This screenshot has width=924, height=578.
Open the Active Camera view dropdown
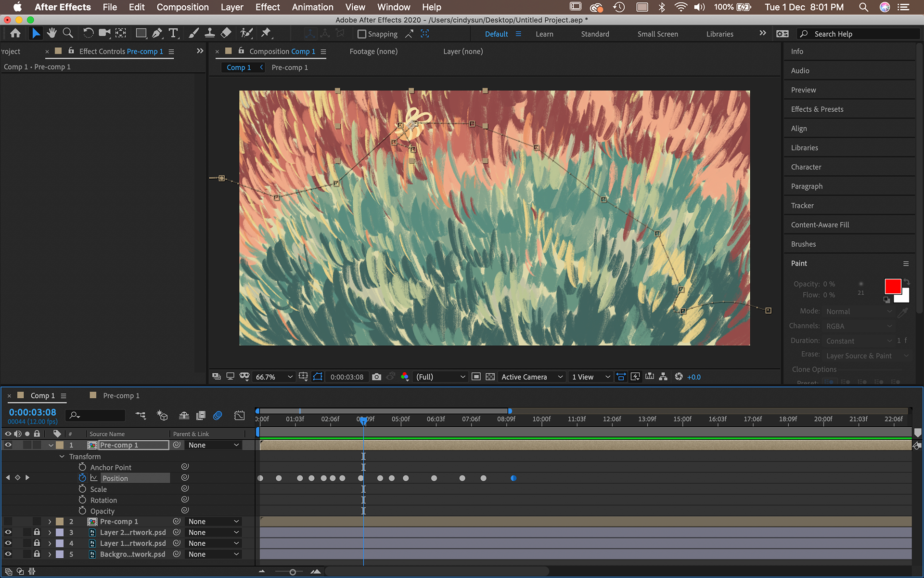531,377
